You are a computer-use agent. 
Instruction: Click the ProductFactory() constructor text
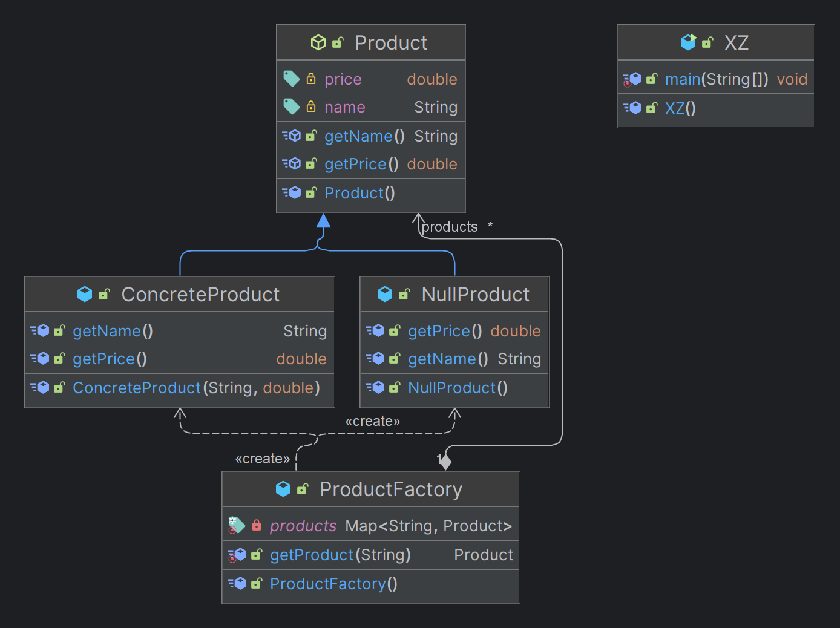pyautogui.click(x=333, y=584)
